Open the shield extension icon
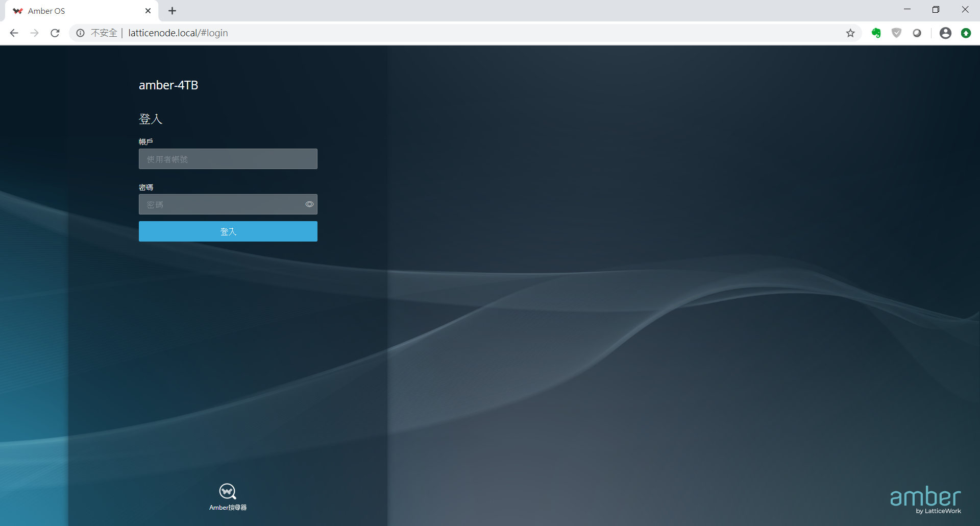Screen dimensions: 980x526 point(897,33)
